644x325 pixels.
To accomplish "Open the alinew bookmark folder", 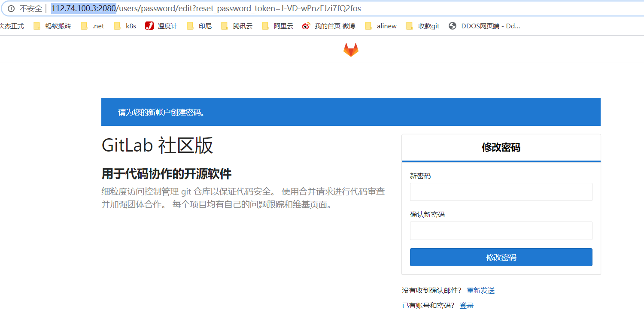I will tap(381, 26).
